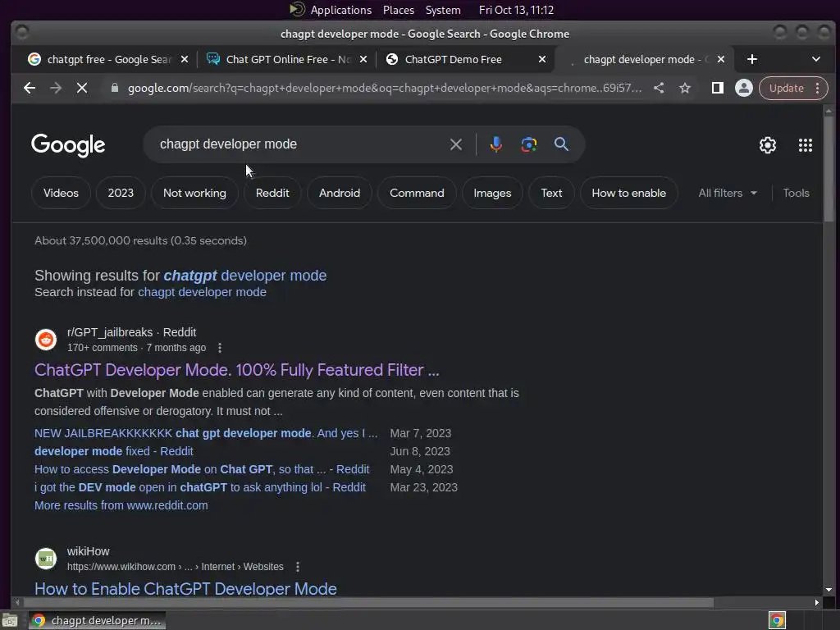Filter results by Images
The image size is (840, 630).
pos(492,193)
